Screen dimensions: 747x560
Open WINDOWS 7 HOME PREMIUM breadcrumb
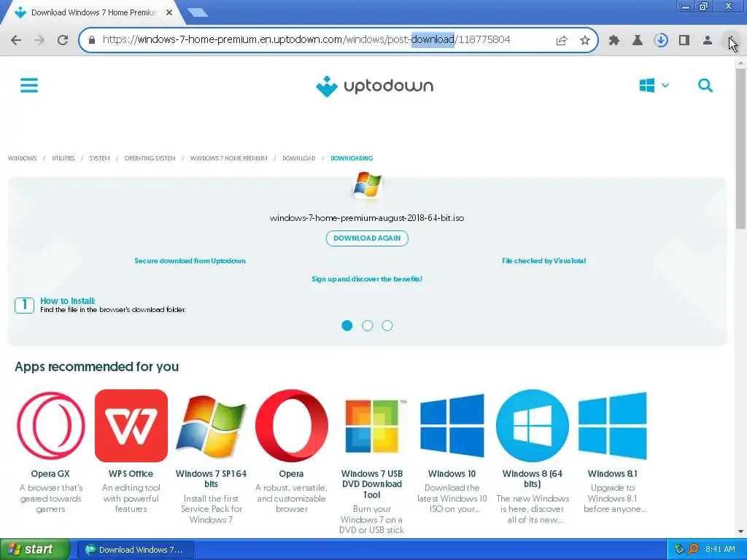point(228,158)
